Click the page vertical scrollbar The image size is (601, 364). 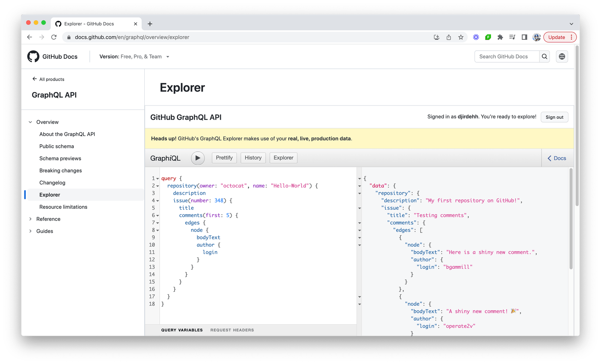(577, 126)
